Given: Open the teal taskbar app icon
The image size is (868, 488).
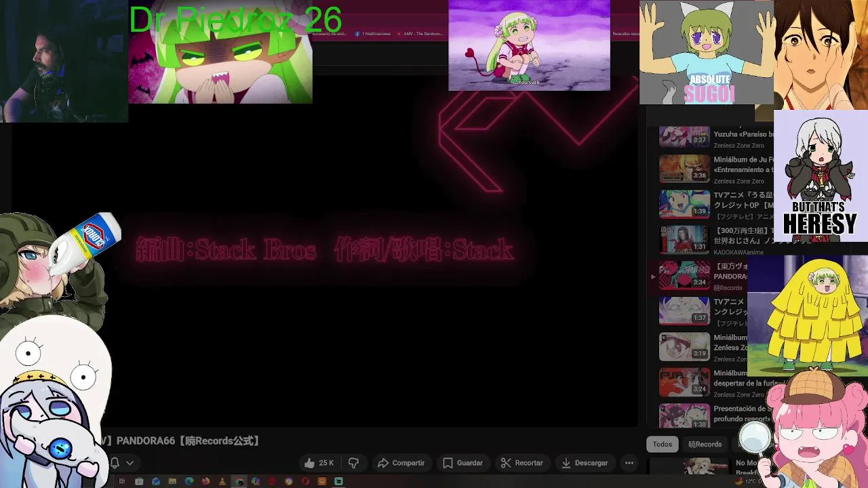Looking at the screenshot, I should [x=338, y=481].
